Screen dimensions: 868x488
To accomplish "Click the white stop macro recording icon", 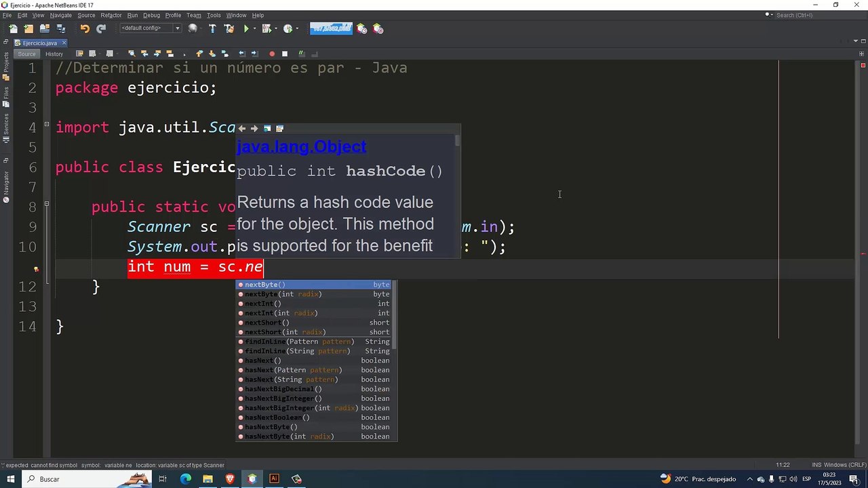I will pos(285,54).
